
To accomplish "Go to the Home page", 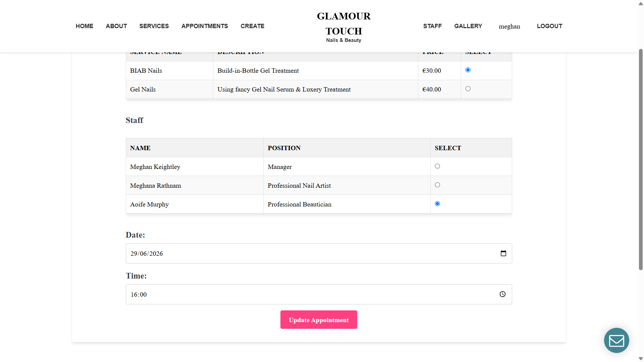I will point(85,26).
